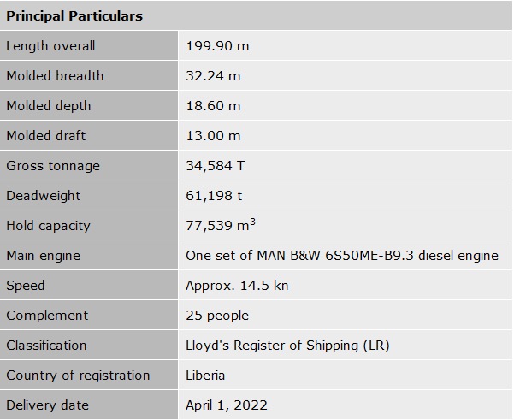Viewport: 514px width, 420px height.
Task: Click the 25 people value
Action: (x=217, y=316)
